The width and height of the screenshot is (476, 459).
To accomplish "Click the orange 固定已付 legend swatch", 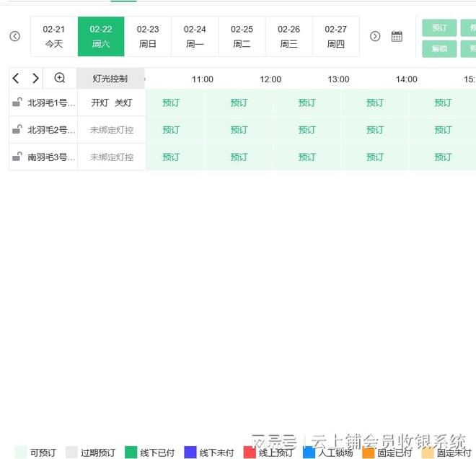I will pos(369,453).
